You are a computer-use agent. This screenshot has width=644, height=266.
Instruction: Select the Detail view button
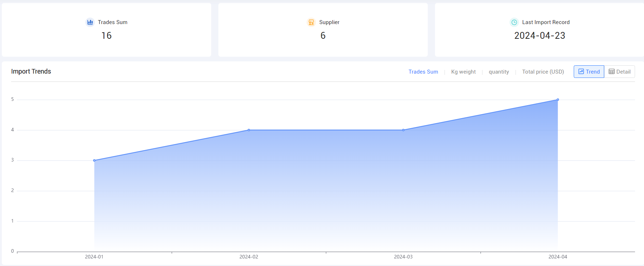[x=620, y=71]
